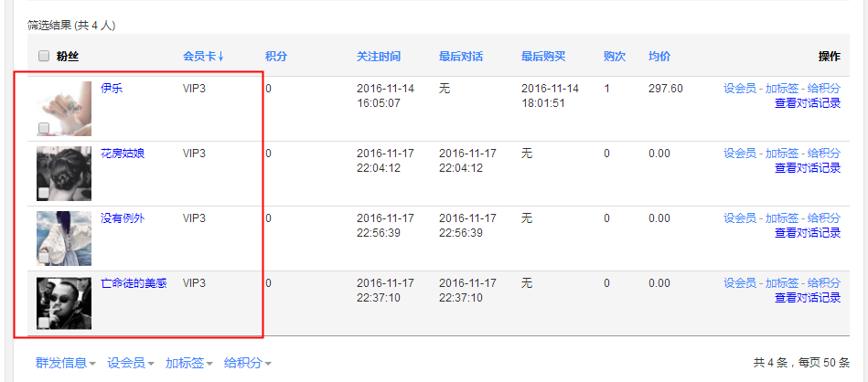Expand the 群发信息 dropdown
868x382 pixels.
[66, 363]
